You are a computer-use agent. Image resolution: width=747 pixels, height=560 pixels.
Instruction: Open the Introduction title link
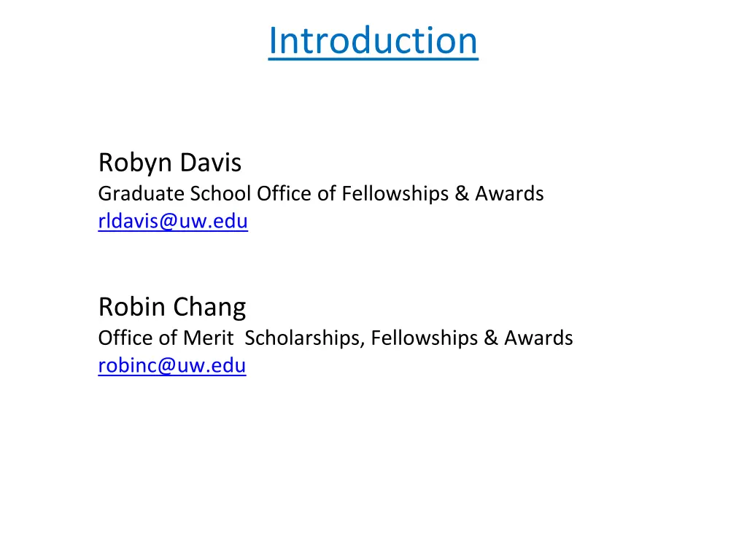(x=373, y=41)
